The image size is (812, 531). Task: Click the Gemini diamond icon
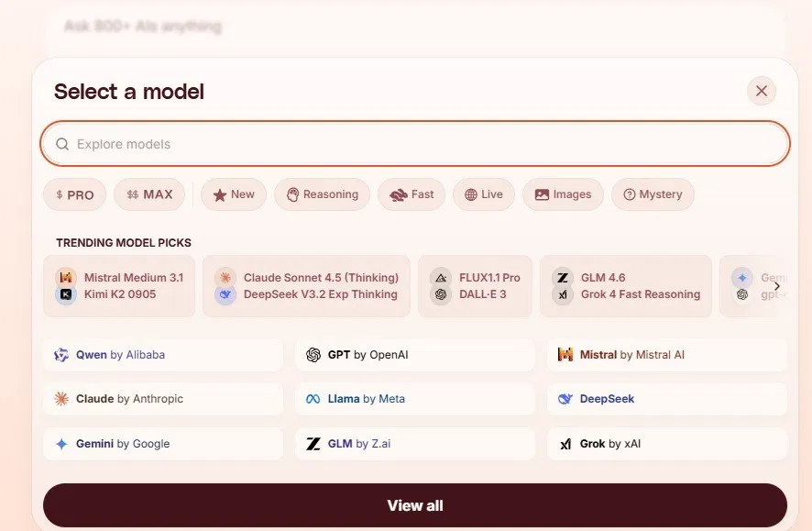(60, 444)
